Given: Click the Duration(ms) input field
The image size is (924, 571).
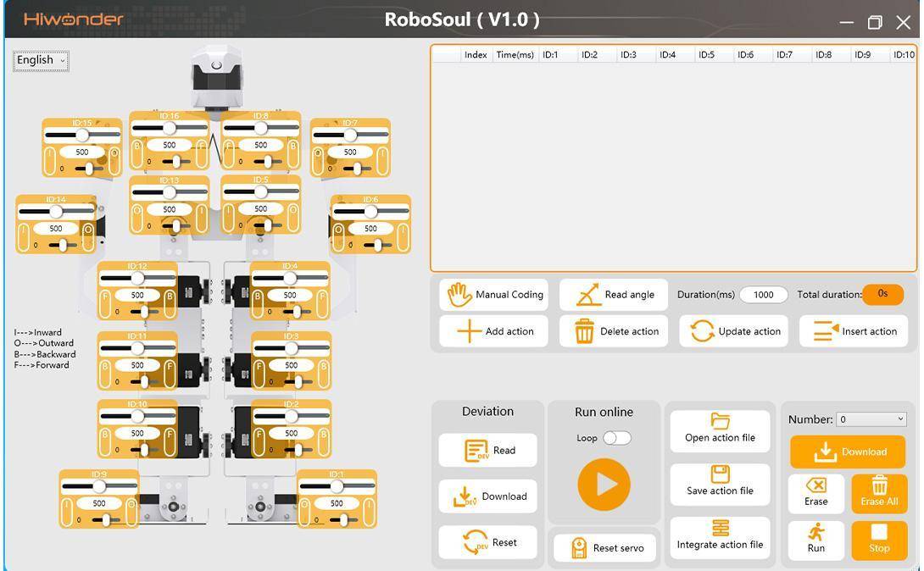Looking at the screenshot, I should pyautogui.click(x=763, y=295).
